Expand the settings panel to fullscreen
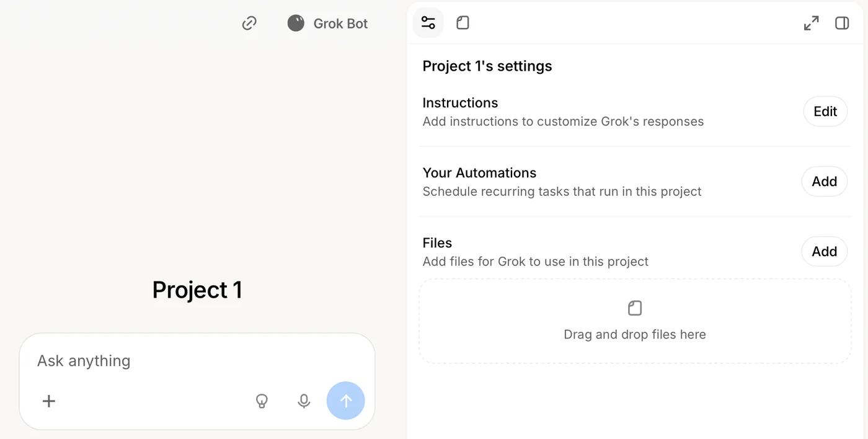 pos(811,23)
